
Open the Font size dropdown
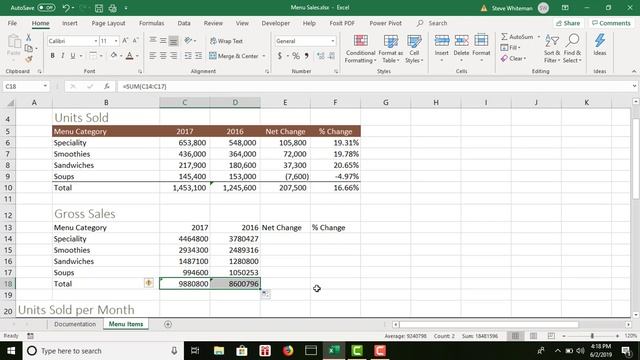116,41
